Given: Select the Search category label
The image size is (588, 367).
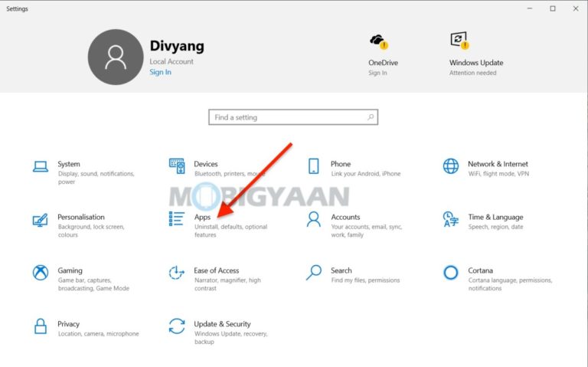Looking at the screenshot, I should 341,270.
